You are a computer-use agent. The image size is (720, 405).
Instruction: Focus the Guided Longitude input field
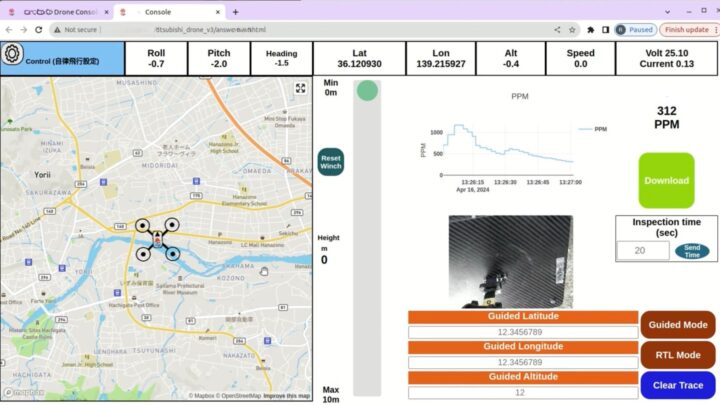pyautogui.click(x=523, y=362)
